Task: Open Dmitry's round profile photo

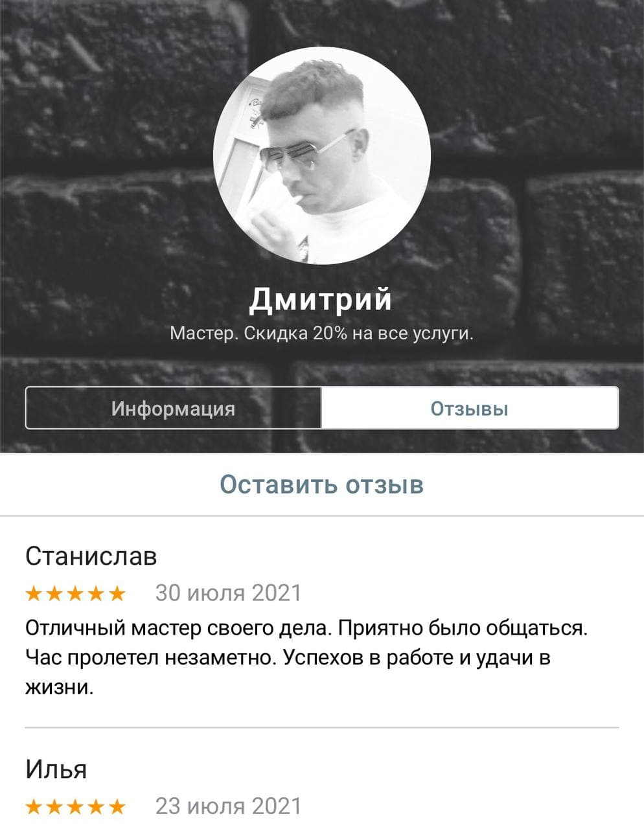Action: pos(322,155)
